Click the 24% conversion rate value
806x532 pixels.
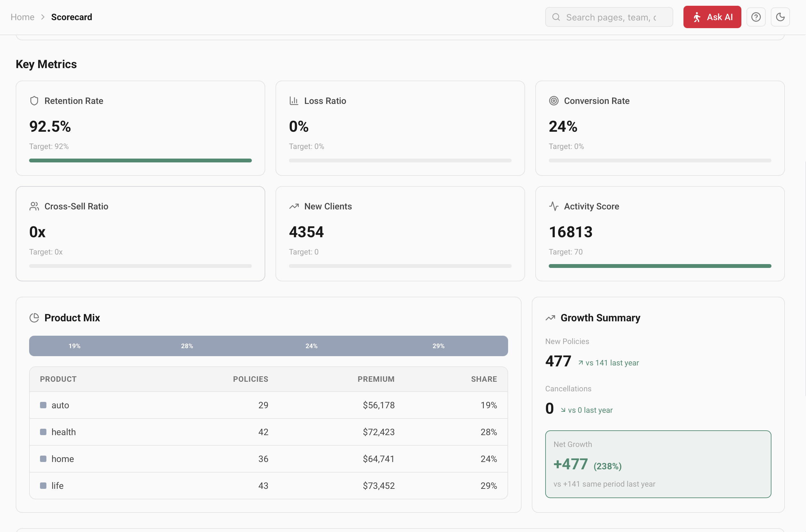coord(563,127)
